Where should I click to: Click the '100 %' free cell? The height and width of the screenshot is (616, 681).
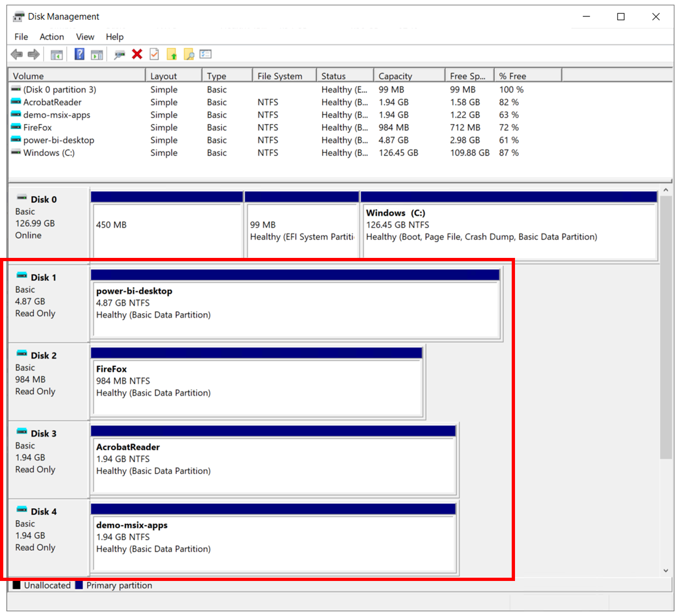[511, 89]
